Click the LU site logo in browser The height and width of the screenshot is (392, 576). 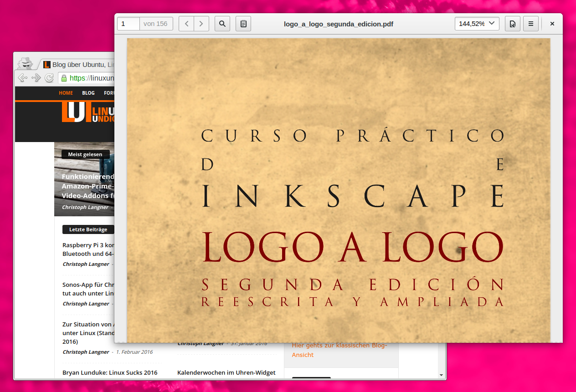pyautogui.click(x=87, y=112)
